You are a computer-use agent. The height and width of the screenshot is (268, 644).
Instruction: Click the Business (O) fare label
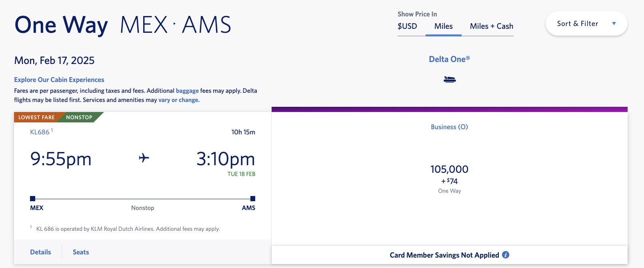(x=449, y=127)
